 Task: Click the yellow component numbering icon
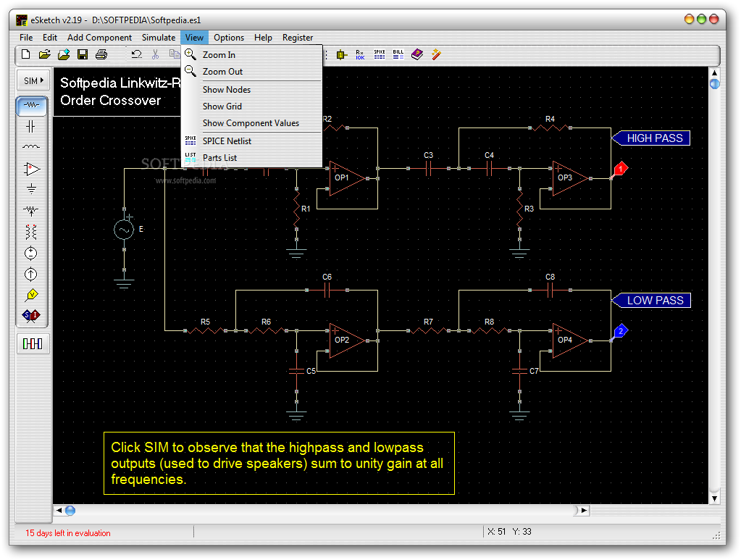pyautogui.click(x=342, y=55)
